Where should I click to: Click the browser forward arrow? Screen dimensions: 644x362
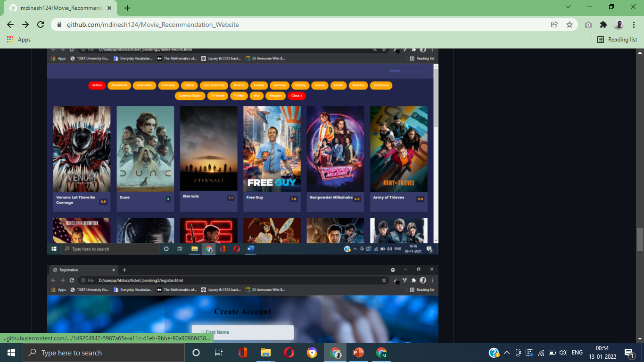pos(25,25)
